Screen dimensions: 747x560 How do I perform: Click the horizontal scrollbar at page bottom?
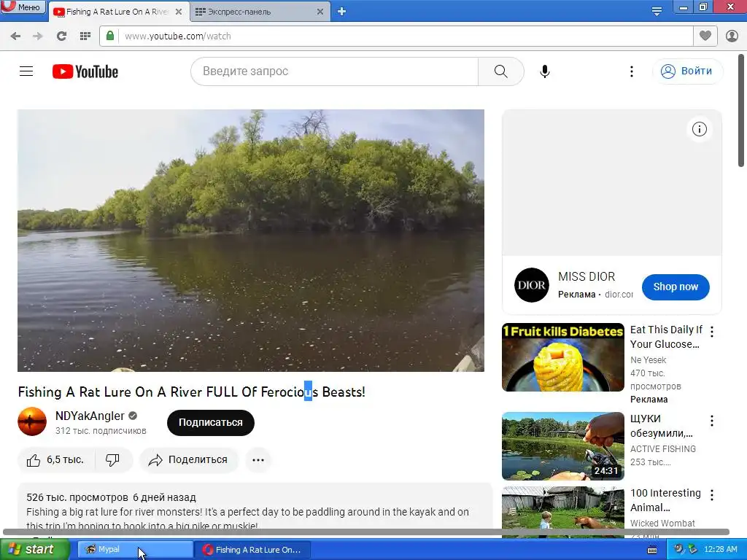click(x=366, y=532)
